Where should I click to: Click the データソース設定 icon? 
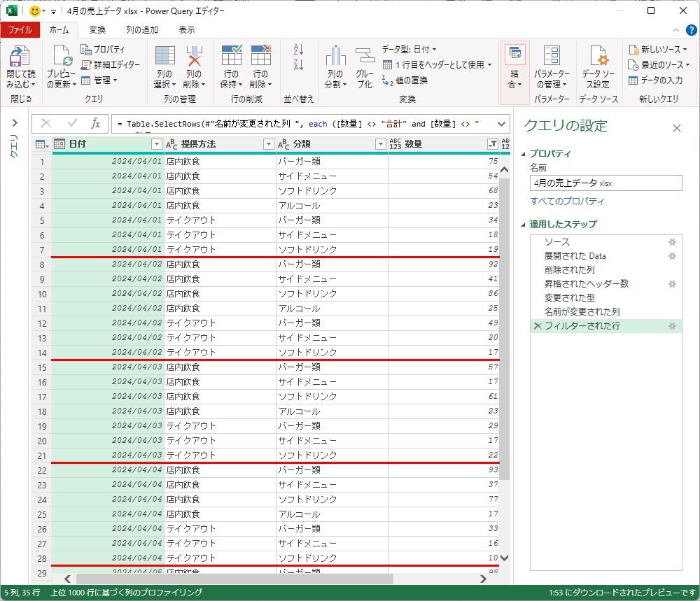598,58
